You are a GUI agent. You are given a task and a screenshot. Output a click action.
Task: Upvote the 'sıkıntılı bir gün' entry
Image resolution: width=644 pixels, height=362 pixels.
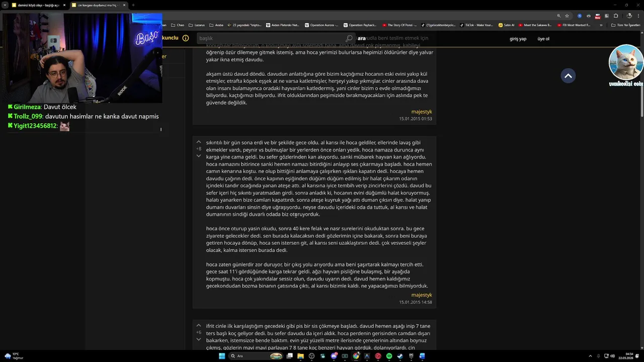(x=199, y=142)
